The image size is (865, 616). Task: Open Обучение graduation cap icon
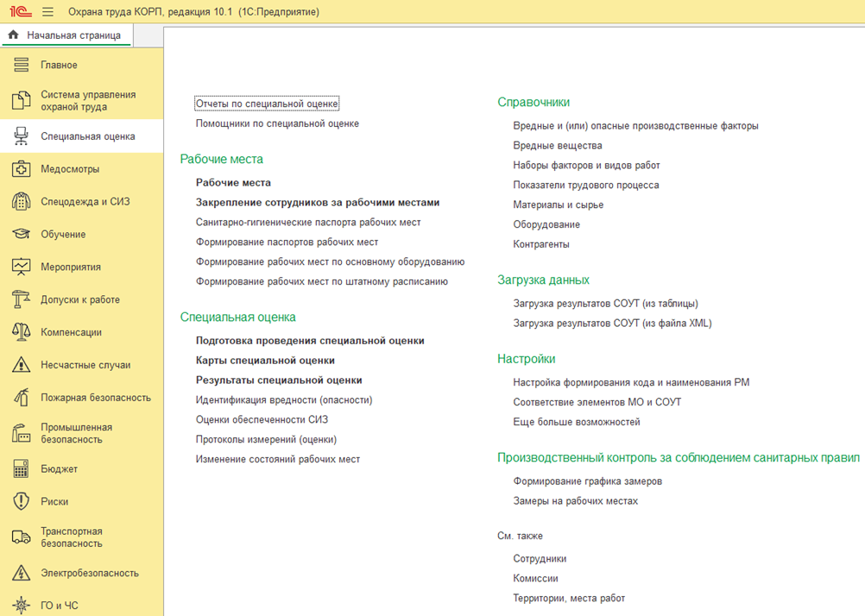pyautogui.click(x=21, y=234)
